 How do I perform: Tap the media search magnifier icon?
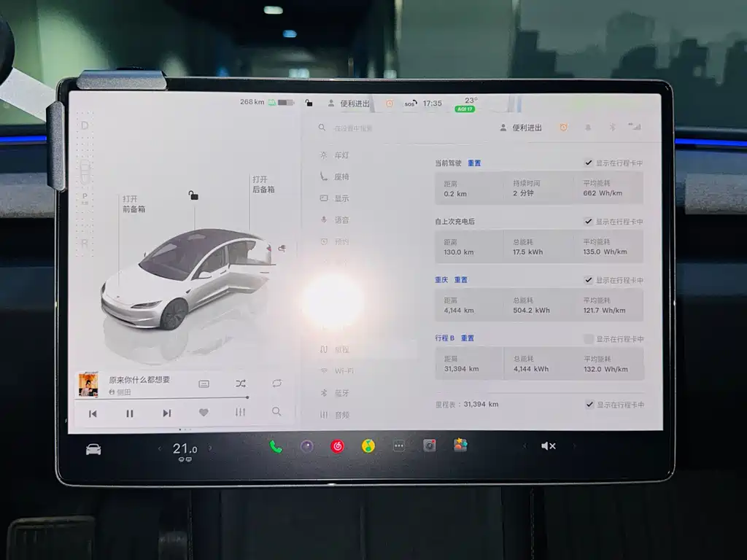tap(276, 412)
